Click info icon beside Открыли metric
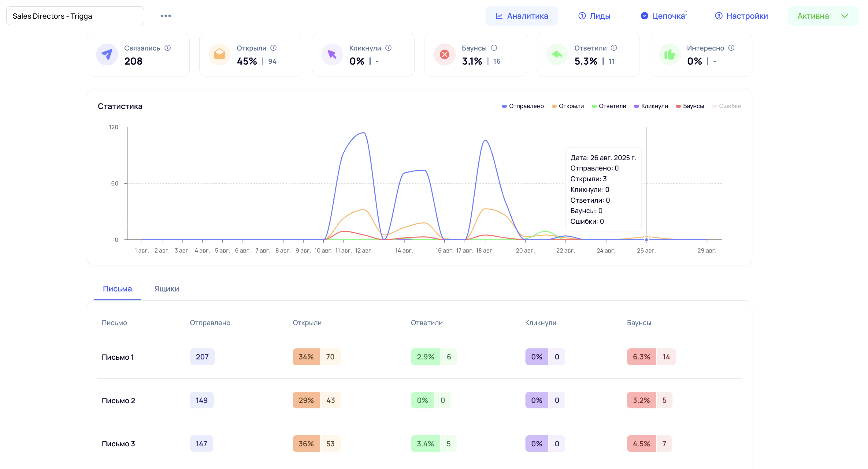The width and height of the screenshot is (868, 469). (273, 48)
